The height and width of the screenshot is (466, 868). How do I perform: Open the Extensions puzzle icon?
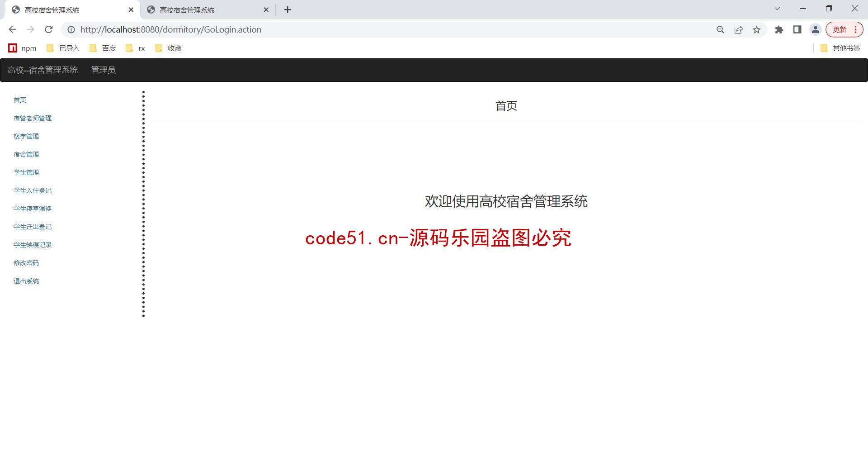click(779, 29)
